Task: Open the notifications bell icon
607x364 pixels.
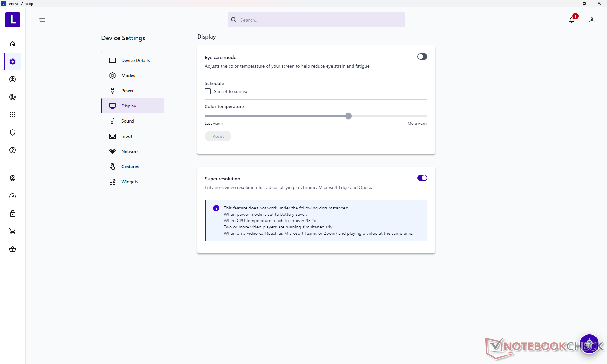Action: (572, 20)
